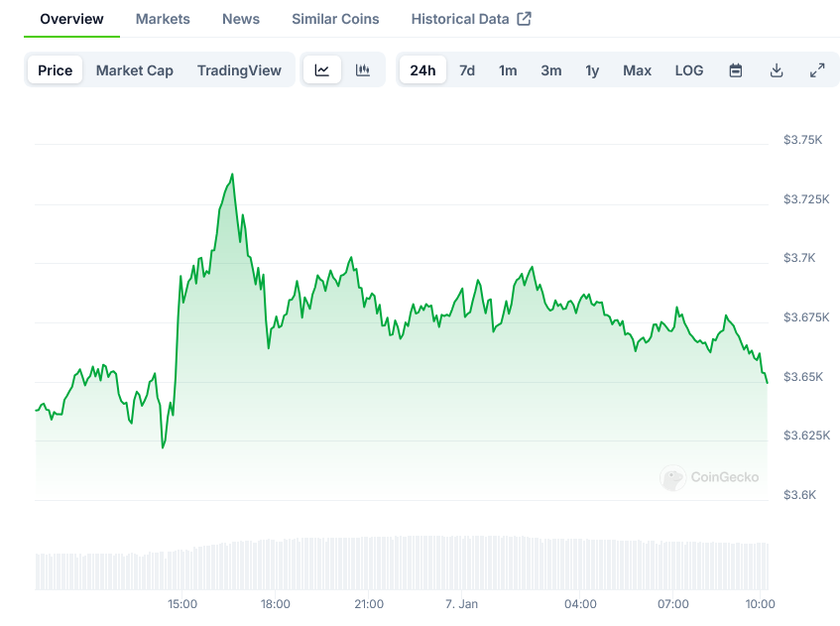Set chart range to 1y
Screen dimensions: 840x626
click(x=592, y=70)
